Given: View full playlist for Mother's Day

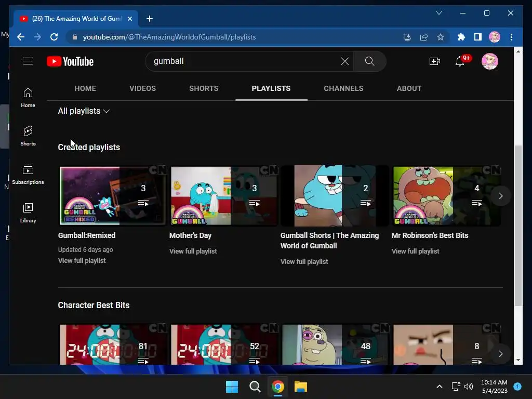Looking at the screenshot, I should [x=193, y=251].
